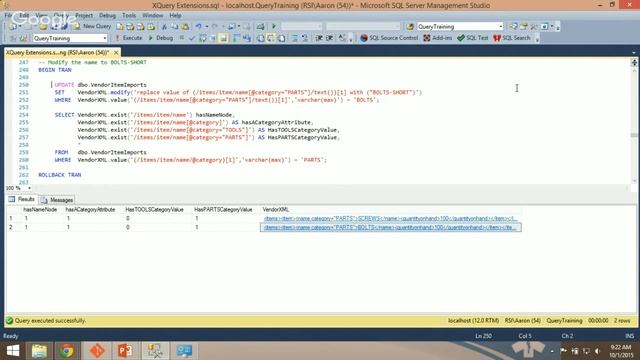Switch output to Results to Text

coord(260,38)
